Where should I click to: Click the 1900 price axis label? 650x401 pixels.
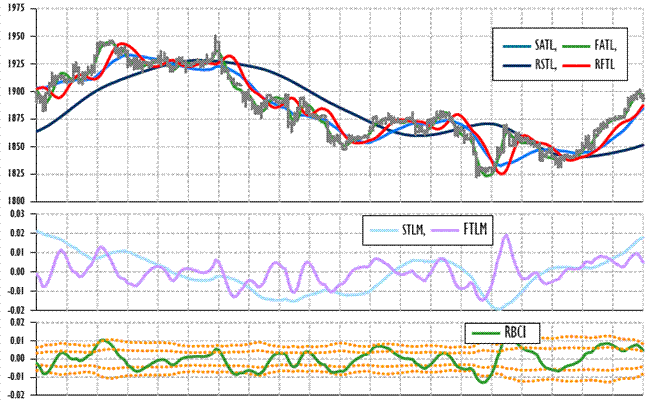[16, 91]
